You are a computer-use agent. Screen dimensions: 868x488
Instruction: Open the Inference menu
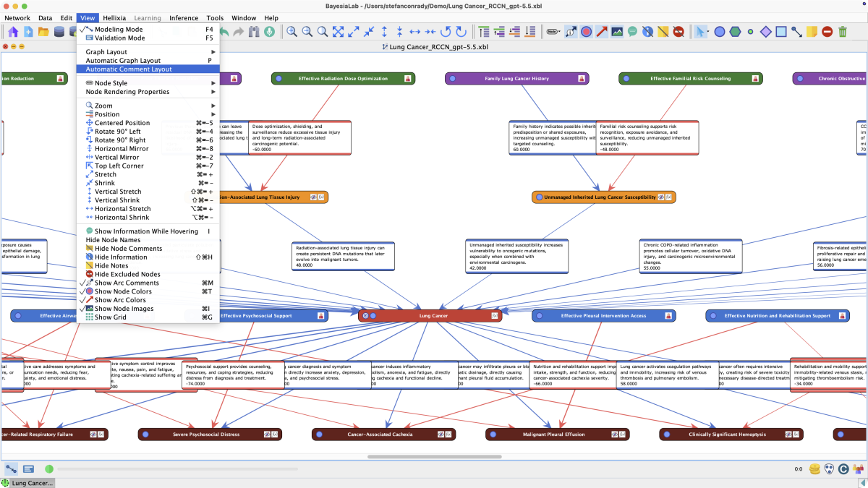tap(184, 18)
